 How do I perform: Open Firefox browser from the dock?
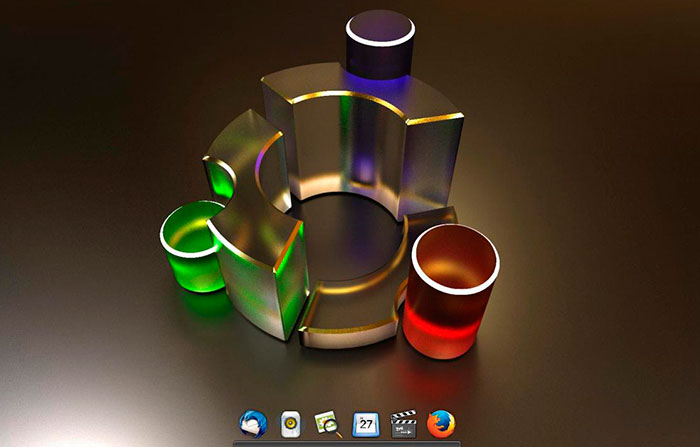[x=441, y=424]
